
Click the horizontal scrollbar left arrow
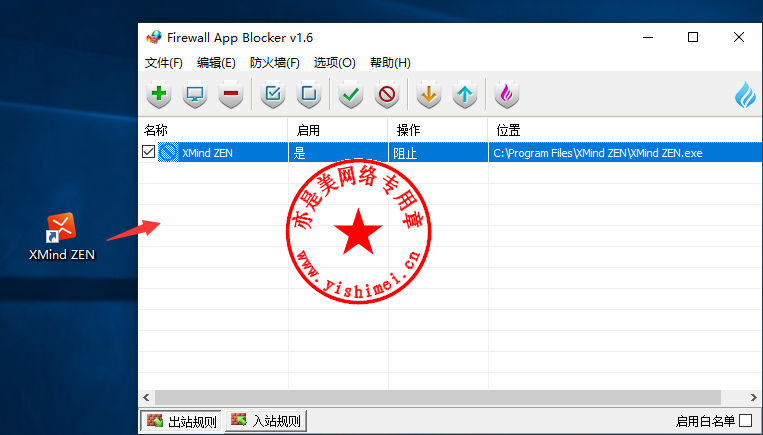[146, 398]
